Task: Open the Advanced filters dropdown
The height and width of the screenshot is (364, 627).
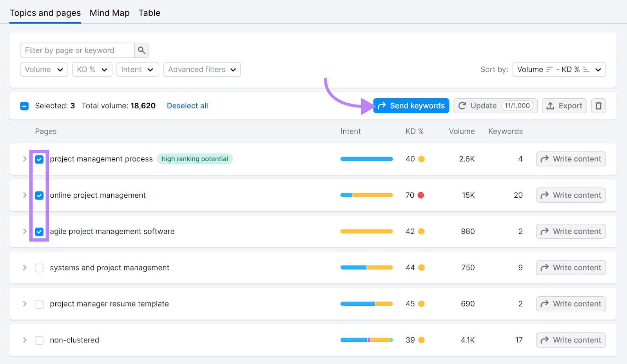Action: (202, 69)
